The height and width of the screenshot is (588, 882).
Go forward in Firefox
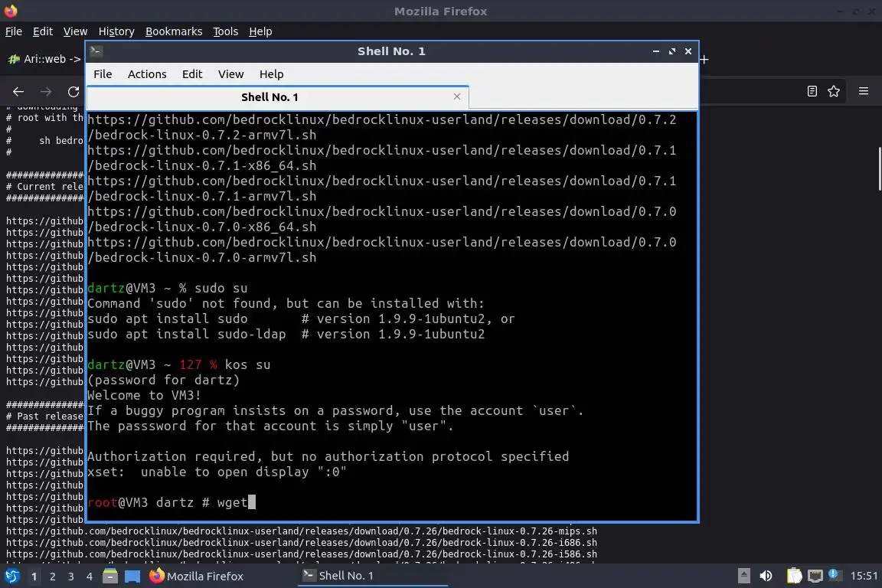(46, 91)
